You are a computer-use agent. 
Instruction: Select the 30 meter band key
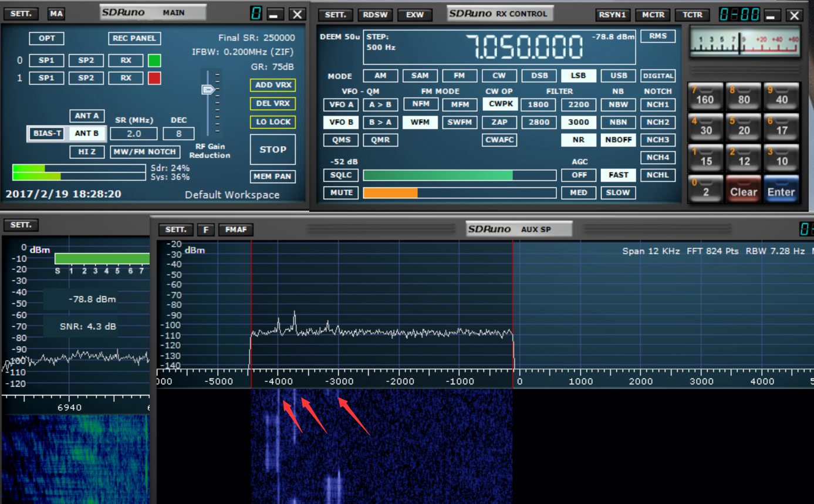click(x=705, y=127)
